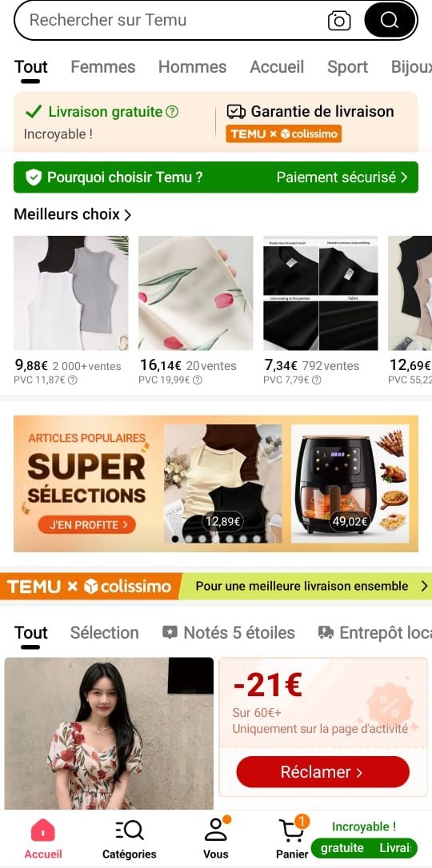Select the first carousel dot on Super Sélections
Viewport: 432px width, 868px height.
pyautogui.click(x=175, y=539)
